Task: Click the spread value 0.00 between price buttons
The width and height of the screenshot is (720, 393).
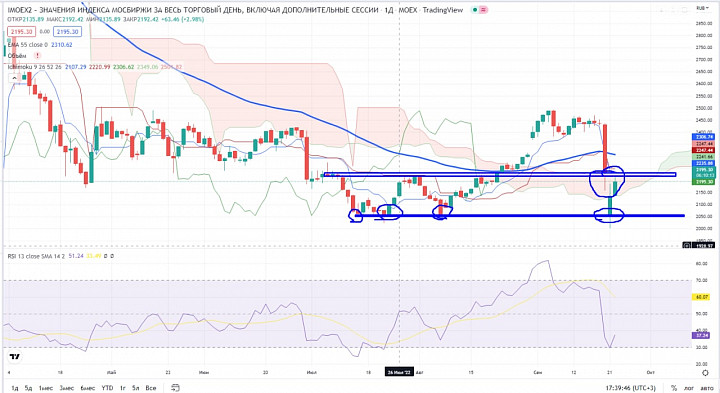Action: (x=45, y=32)
